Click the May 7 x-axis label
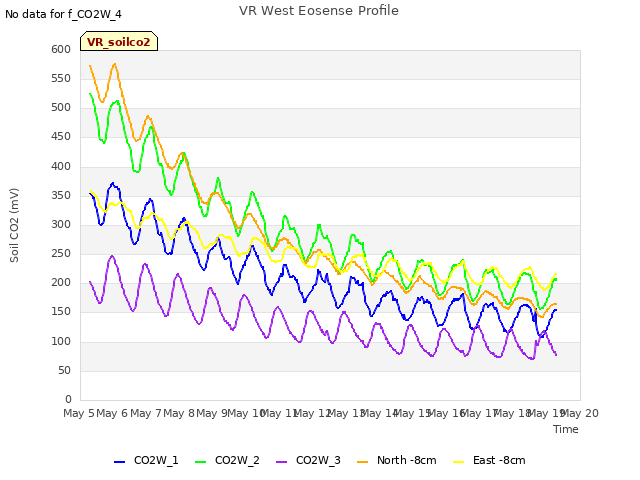 (x=145, y=413)
